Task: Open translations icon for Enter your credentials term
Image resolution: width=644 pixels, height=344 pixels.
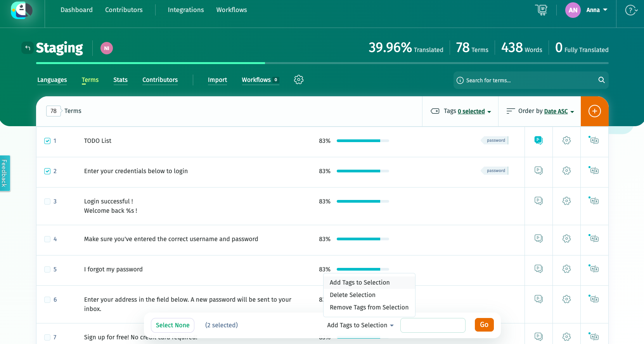Action: [594, 170]
